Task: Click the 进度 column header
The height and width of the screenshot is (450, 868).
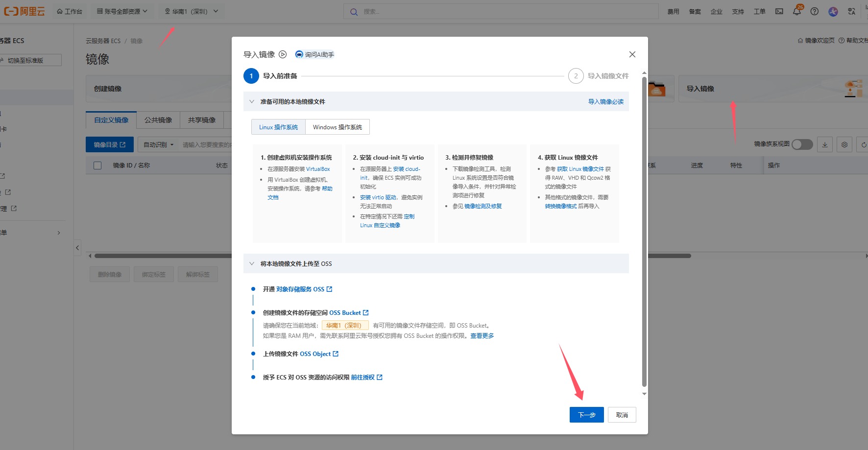Action: [697, 166]
